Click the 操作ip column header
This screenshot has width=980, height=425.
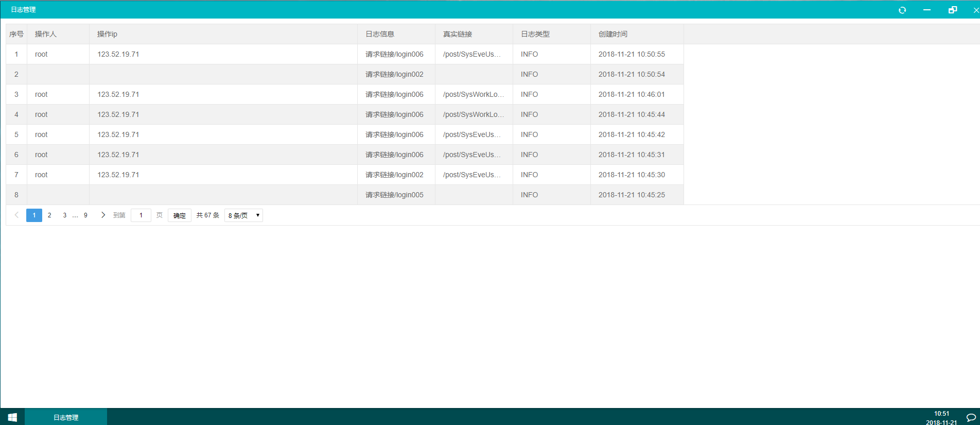[x=223, y=34]
